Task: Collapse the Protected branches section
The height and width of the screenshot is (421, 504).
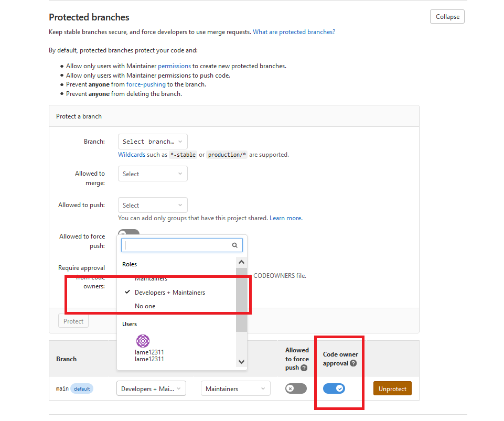Action: coord(447,17)
